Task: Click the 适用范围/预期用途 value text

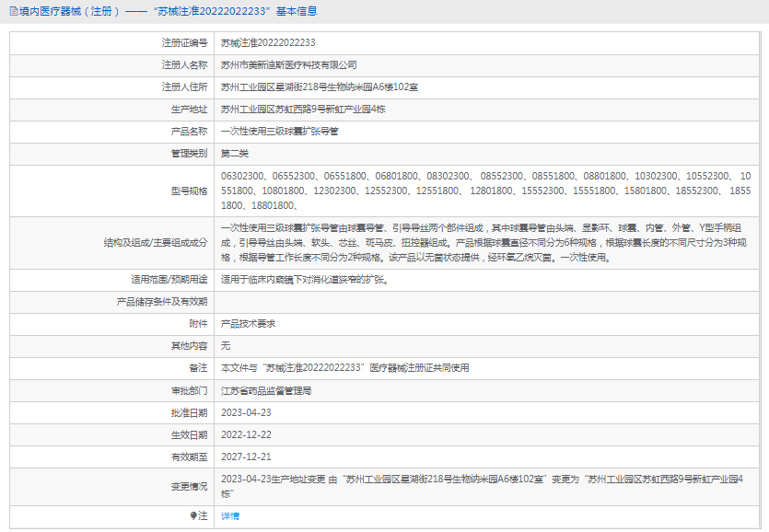Action: coord(305,279)
